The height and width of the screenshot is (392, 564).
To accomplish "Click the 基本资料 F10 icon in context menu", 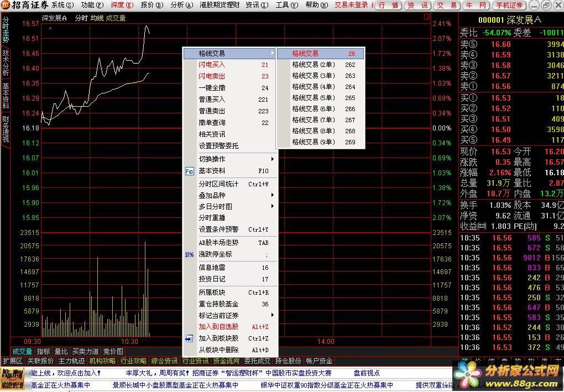I will (x=189, y=171).
